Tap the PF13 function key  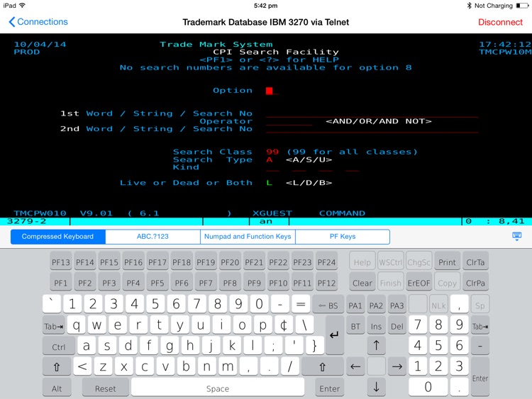click(61, 262)
